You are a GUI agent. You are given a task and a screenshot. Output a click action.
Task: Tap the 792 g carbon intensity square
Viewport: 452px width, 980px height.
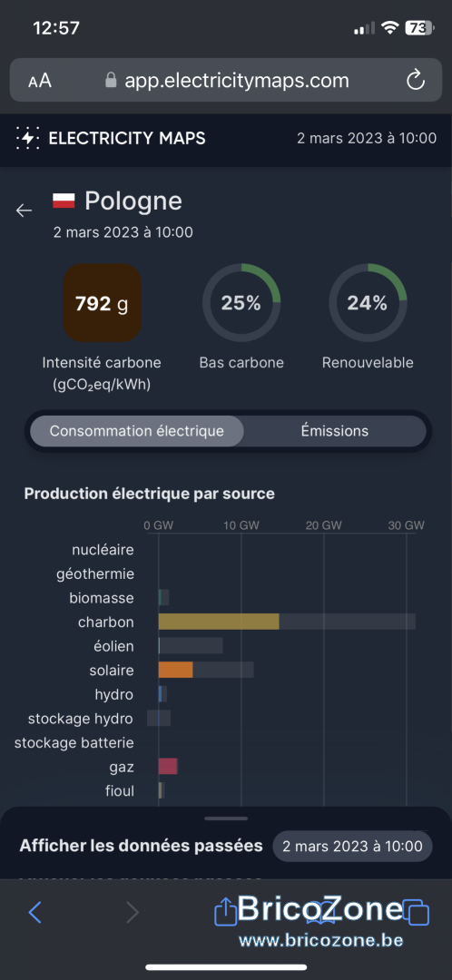click(102, 303)
